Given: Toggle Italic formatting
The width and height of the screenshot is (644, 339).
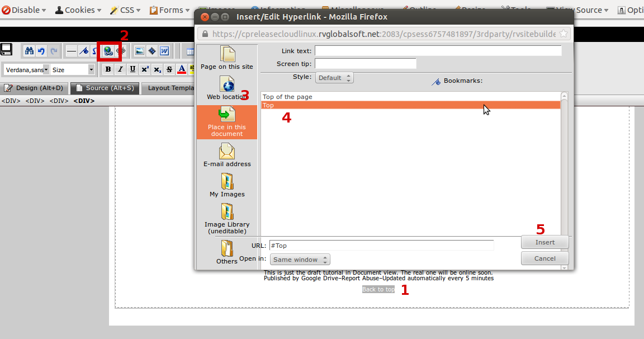Looking at the screenshot, I should coord(120,69).
